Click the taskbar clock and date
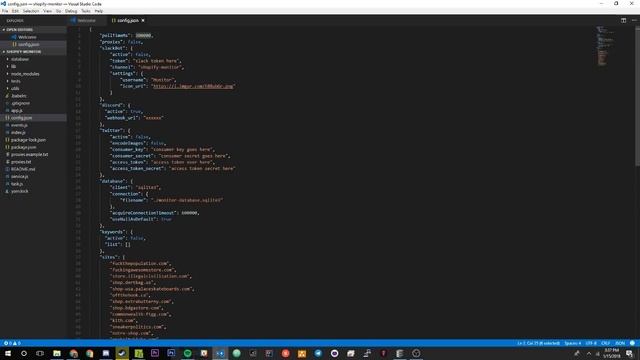 (x=611, y=353)
